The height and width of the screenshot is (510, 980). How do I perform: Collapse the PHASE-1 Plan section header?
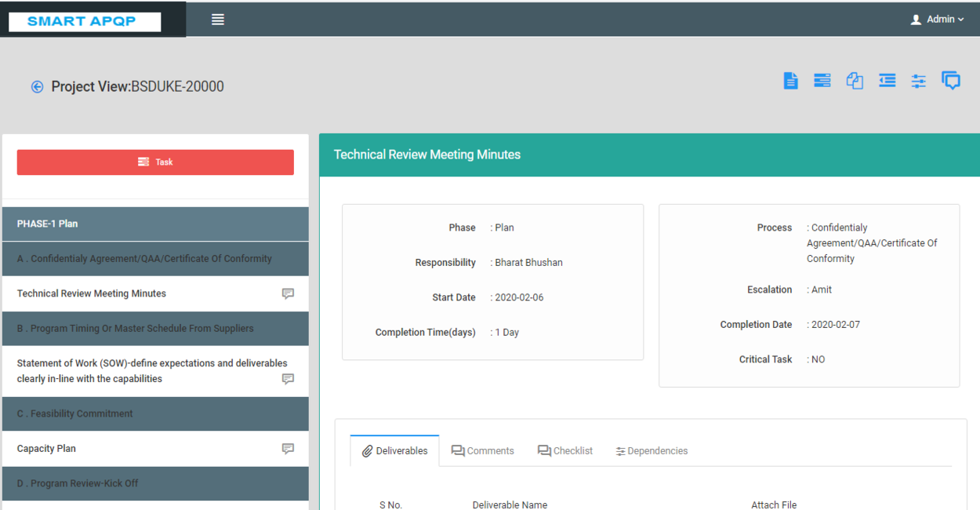[155, 224]
